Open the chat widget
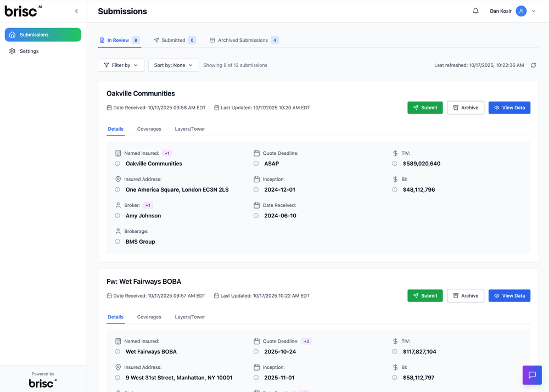 coord(531,375)
